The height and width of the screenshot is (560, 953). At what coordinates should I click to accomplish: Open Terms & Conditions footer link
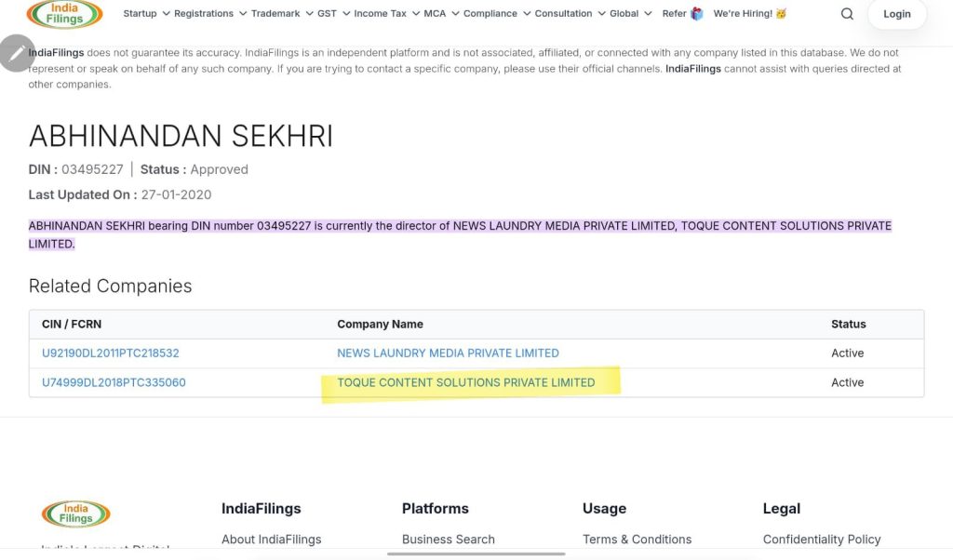(637, 539)
